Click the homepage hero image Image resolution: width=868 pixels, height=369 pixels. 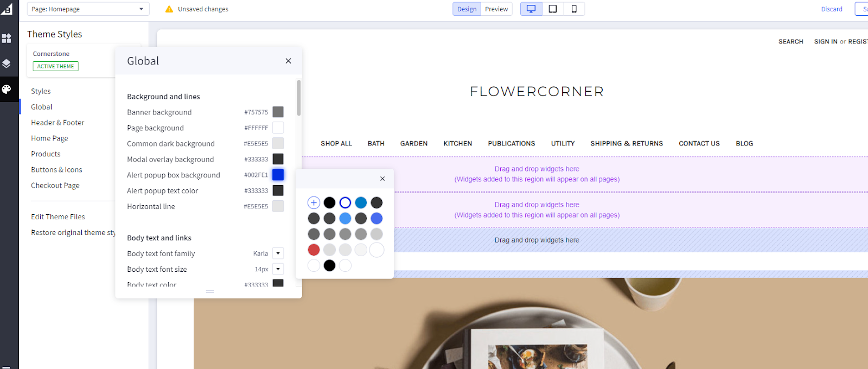pos(531,323)
